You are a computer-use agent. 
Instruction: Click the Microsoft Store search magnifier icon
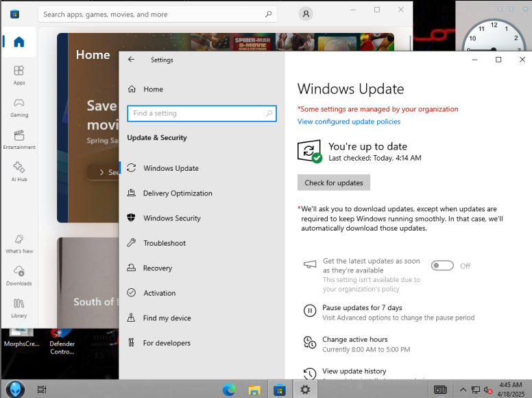pos(268,14)
